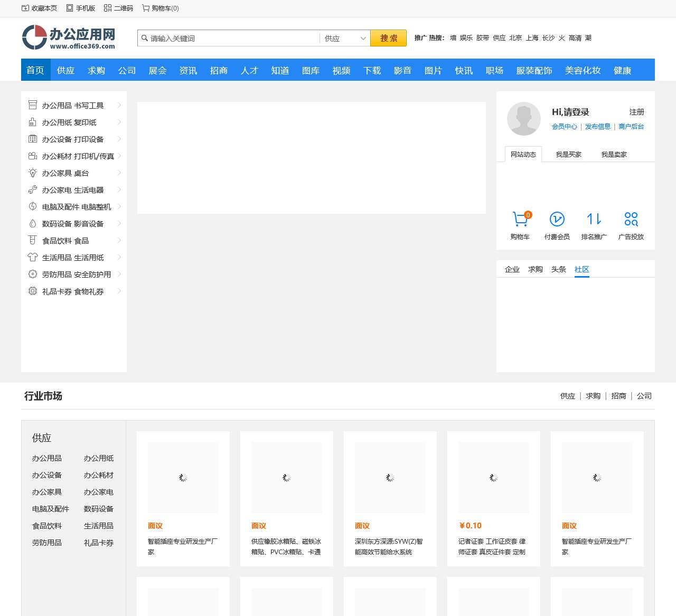Click the 办公家具 桌台 lightbulb icon
Screen dimensions: 676x616
(x=33, y=173)
